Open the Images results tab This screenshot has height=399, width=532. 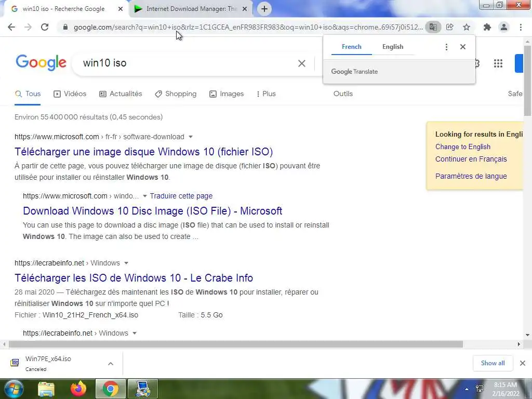coord(227,94)
